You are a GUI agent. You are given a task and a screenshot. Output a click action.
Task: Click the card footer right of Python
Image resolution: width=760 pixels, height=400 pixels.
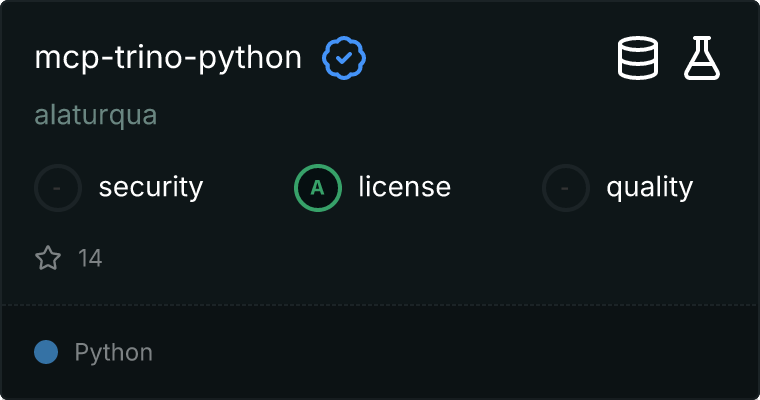click(x=450, y=352)
